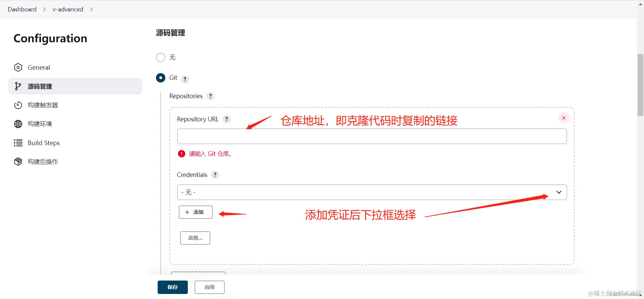The image size is (644, 299).
Task: Click the 保存 save button
Action: point(173,287)
